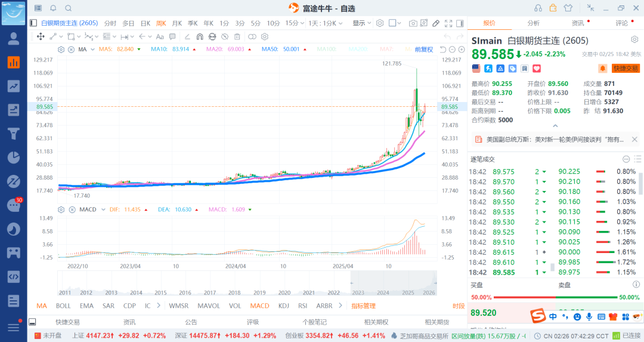Viewport: 644px width, 342px height.
Task: Select the comment bubble annotation tool
Action: pos(172,36)
